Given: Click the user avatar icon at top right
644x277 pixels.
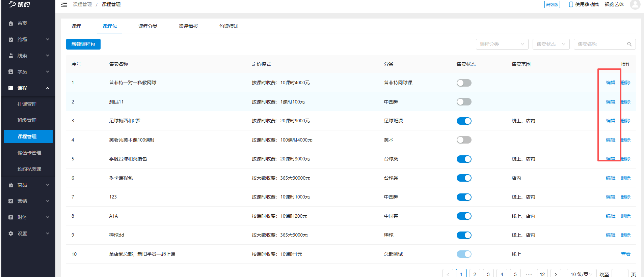Looking at the screenshot, I should pyautogui.click(x=635, y=4).
